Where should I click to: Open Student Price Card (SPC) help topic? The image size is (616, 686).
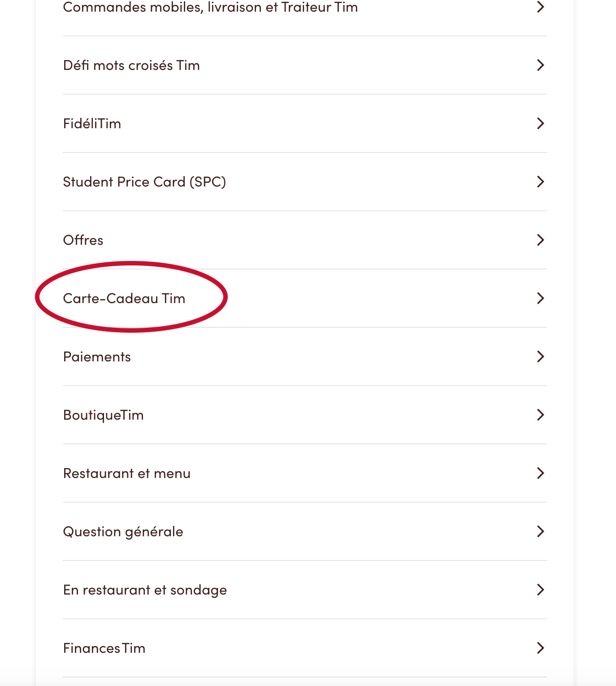pos(144,182)
